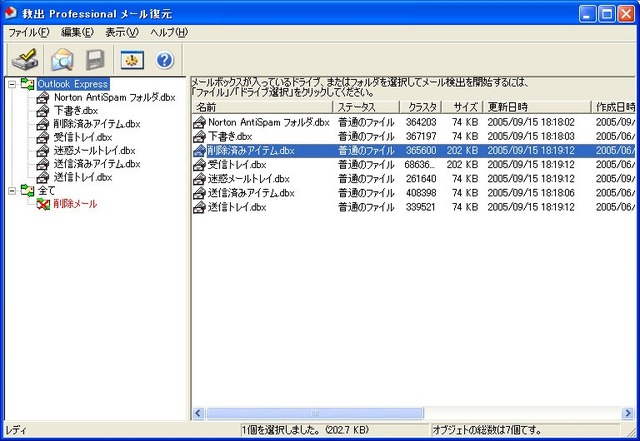
Task: Select 送信済みアイテム.dbx in the tree
Action: pos(97,164)
